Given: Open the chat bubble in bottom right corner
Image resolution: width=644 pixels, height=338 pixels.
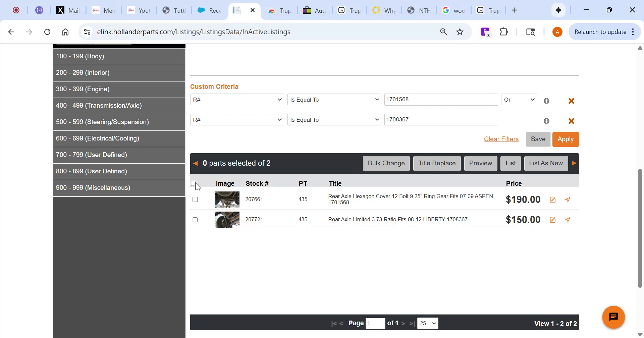Looking at the screenshot, I should [x=613, y=317].
